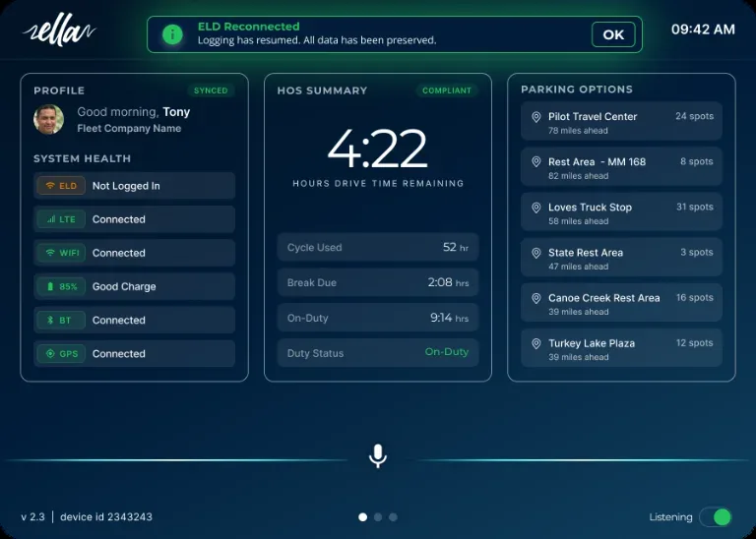Click the 'Good morning, Tony' greeting
Image resolution: width=756 pixels, height=539 pixels.
coord(134,112)
